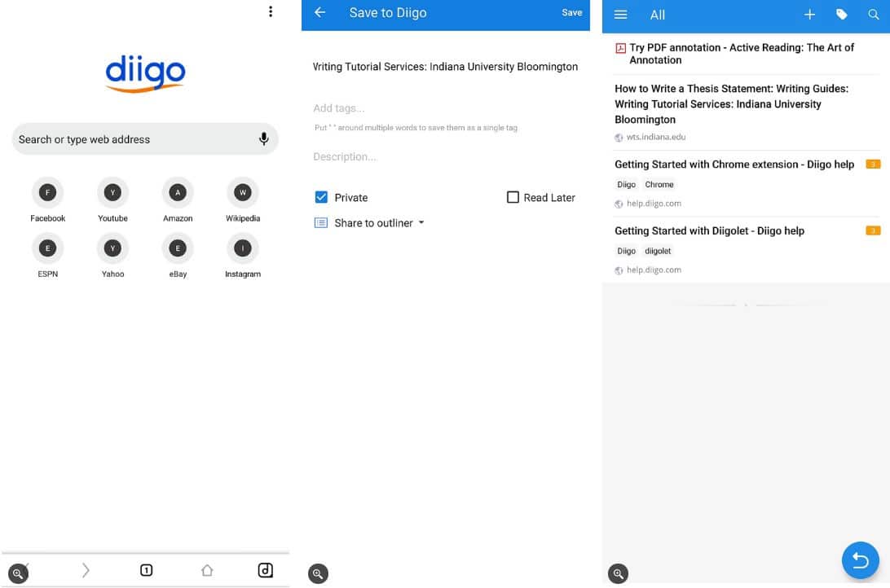
Task: Tap the search icon in library header
Action: pyautogui.click(x=873, y=15)
